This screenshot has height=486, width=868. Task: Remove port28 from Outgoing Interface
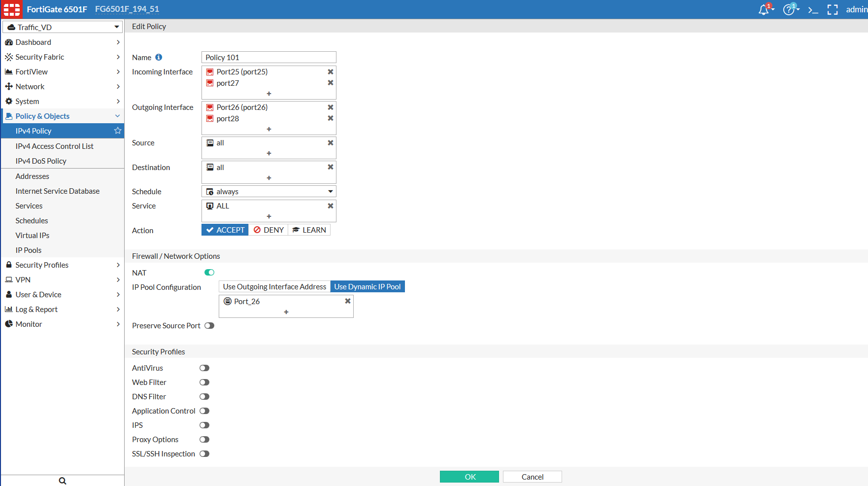[331, 118]
